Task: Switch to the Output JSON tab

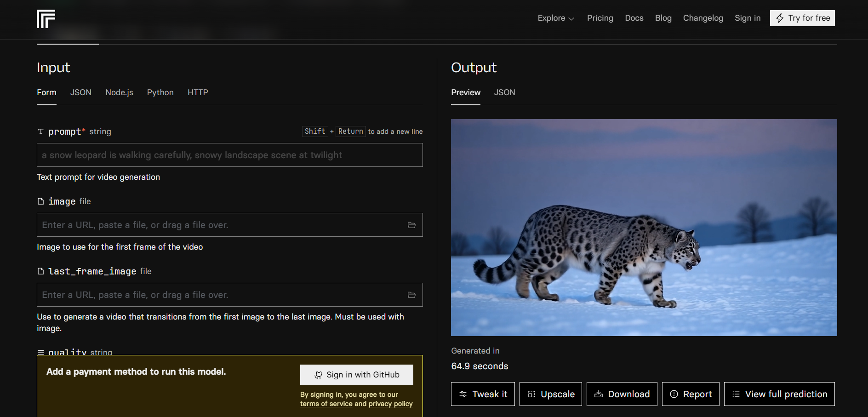Action: click(x=504, y=92)
